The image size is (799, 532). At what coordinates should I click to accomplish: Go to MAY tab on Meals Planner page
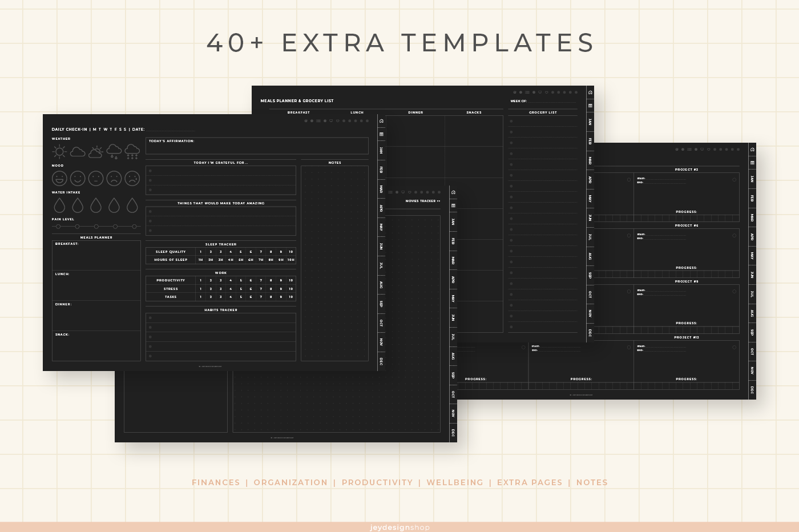pos(590,199)
